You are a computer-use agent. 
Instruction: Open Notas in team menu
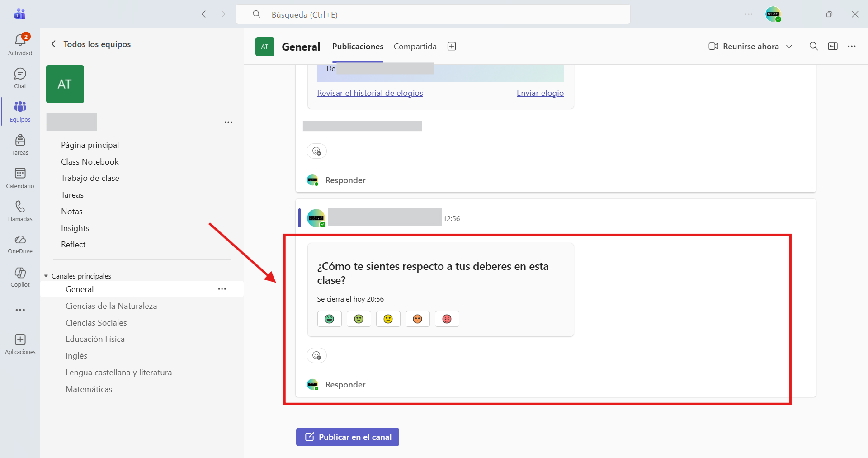point(72,211)
